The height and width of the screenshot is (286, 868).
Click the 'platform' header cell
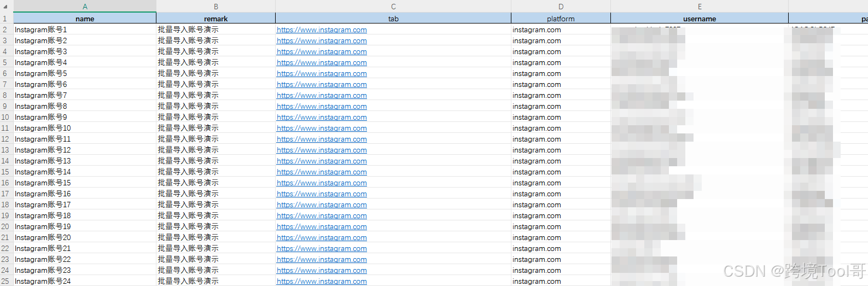[x=561, y=19]
